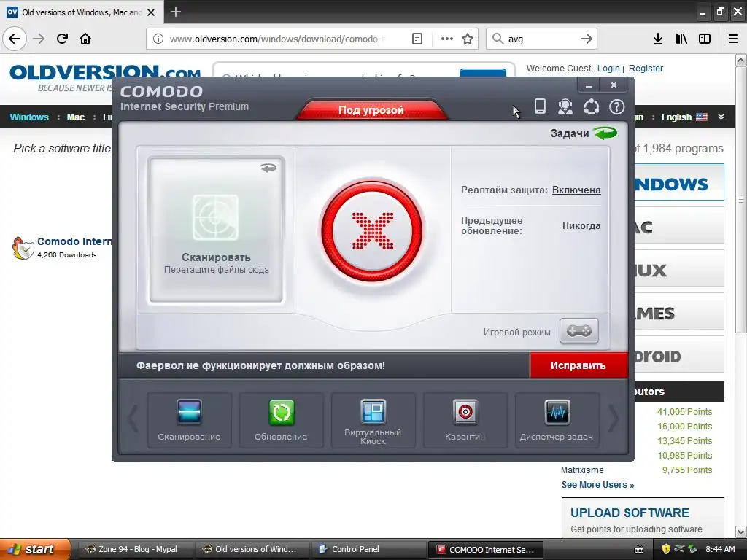Image resolution: width=747 pixels, height=560 pixels.
Task: Select Windows in the site navigation bar
Action: coord(29,117)
